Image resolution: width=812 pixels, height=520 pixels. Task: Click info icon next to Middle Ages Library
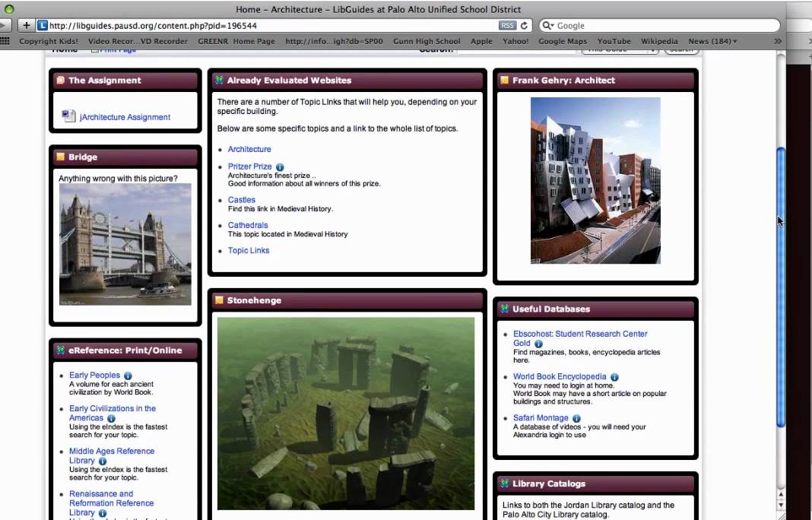pyautogui.click(x=103, y=461)
